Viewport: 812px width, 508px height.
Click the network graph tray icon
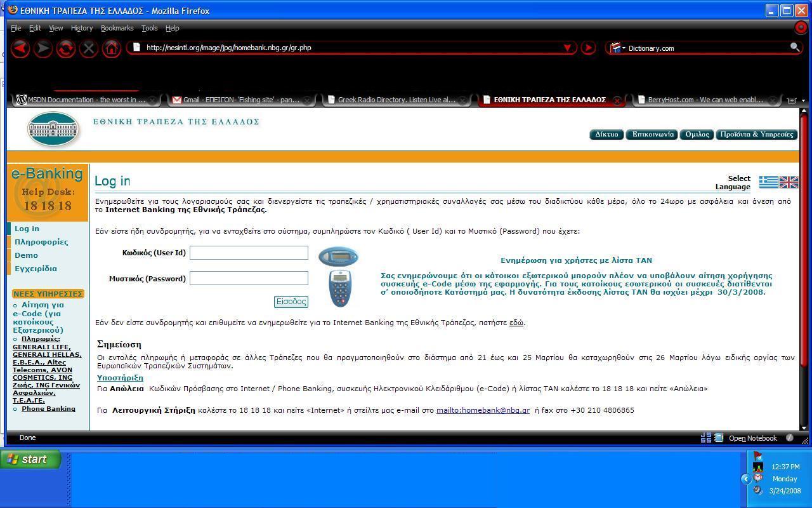[757, 467]
